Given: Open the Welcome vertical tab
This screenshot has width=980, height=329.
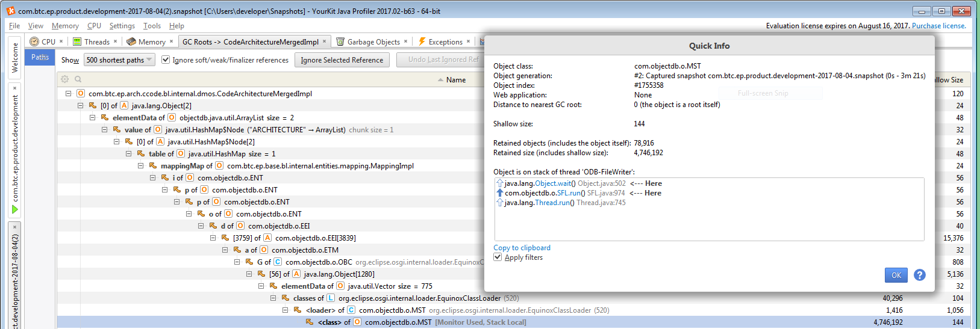Looking at the screenshot, I should [15, 58].
